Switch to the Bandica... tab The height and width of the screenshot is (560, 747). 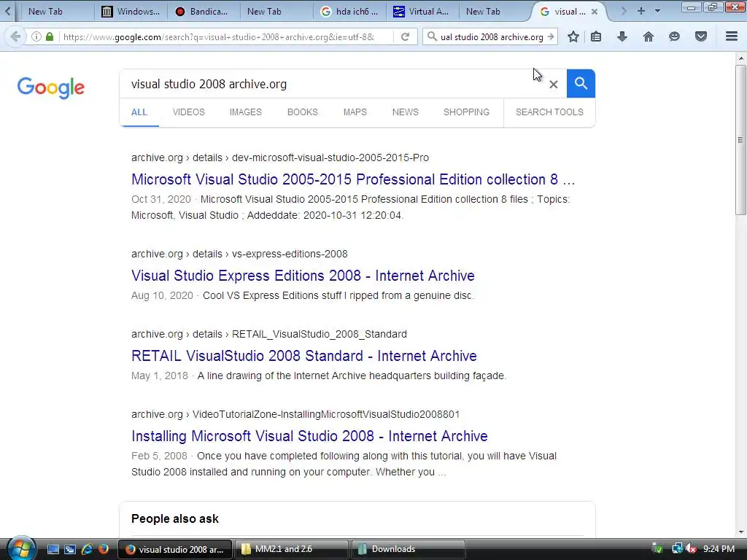coord(203,12)
